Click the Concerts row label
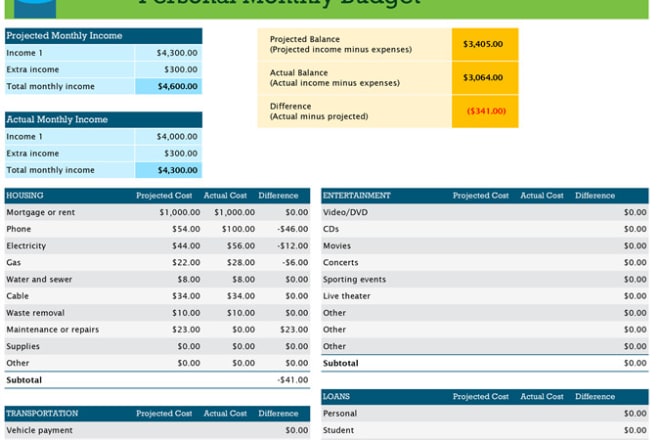 pos(341,263)
